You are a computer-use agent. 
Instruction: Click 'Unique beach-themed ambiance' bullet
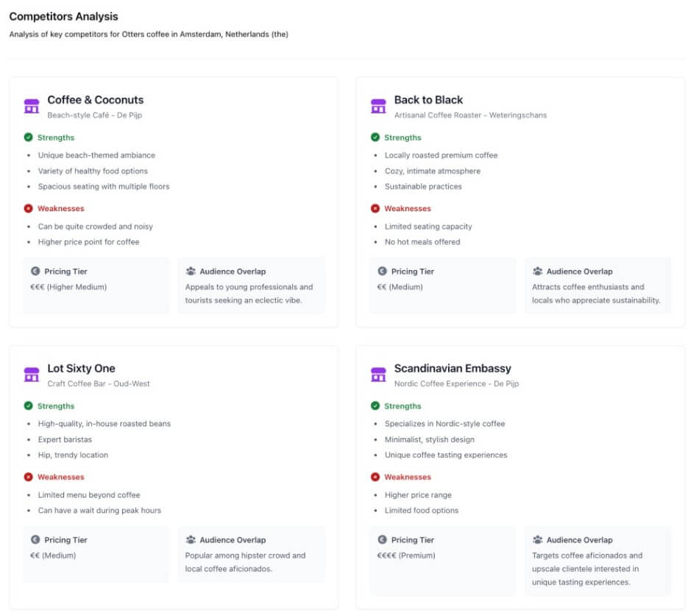[96, 155]
